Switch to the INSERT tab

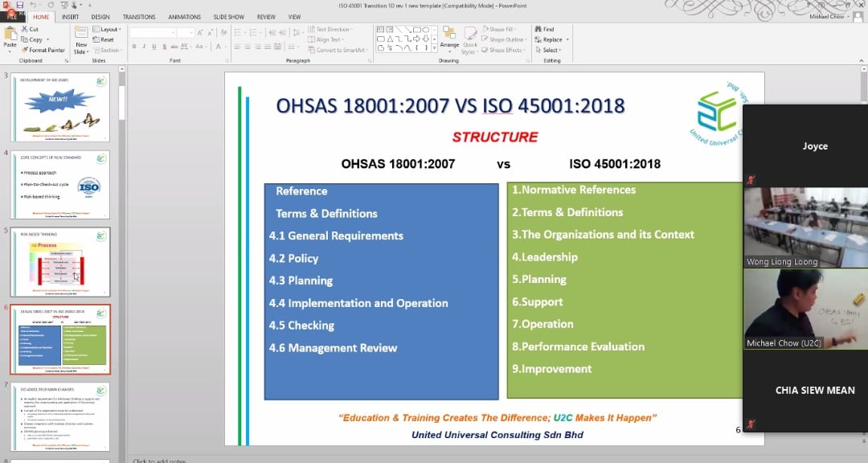(70, 17)
